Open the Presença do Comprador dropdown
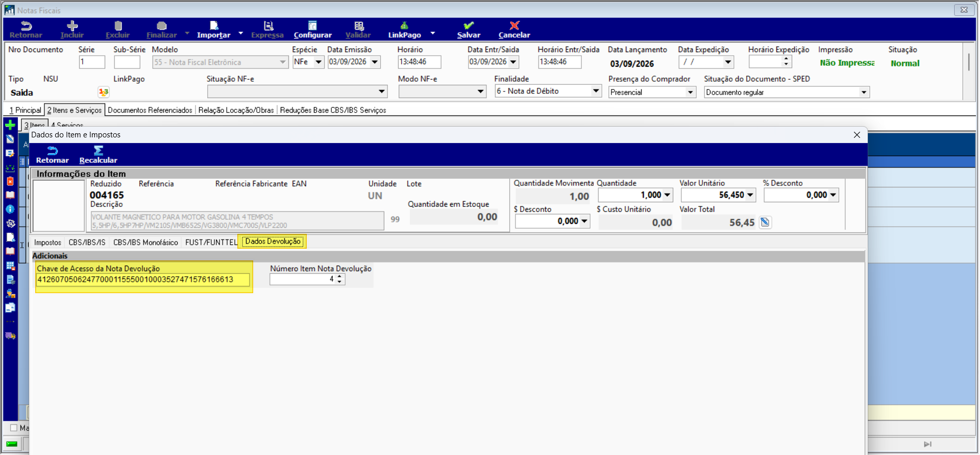Viewport: 980px width, 455px height. [x=690, y=92]
